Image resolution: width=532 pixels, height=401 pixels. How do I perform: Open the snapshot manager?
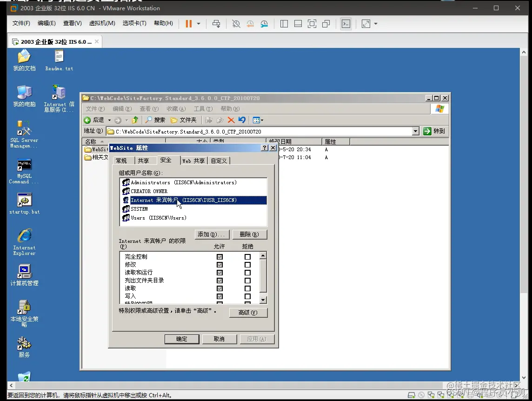tap(264, 24)
